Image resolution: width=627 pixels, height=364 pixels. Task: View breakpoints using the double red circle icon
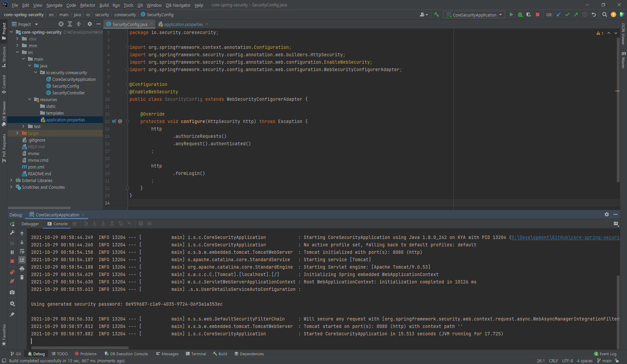pyautogui.click(x=12, y=272)
